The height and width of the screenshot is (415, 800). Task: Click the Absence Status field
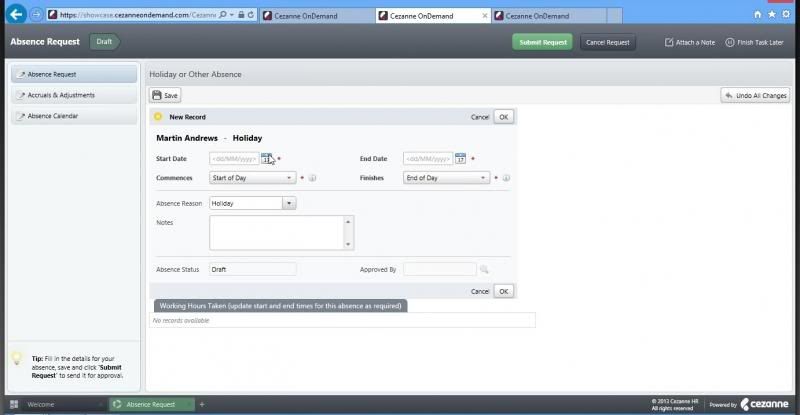click(253, 269)
